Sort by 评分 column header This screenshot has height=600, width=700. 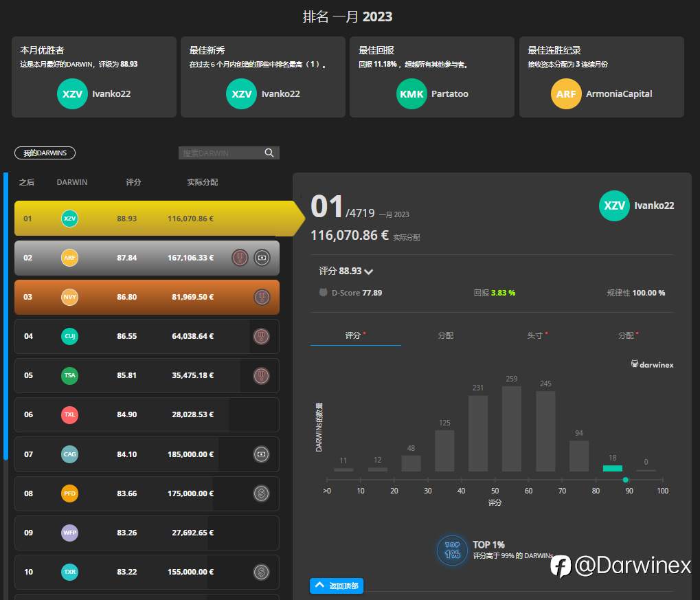pos(133,182)
